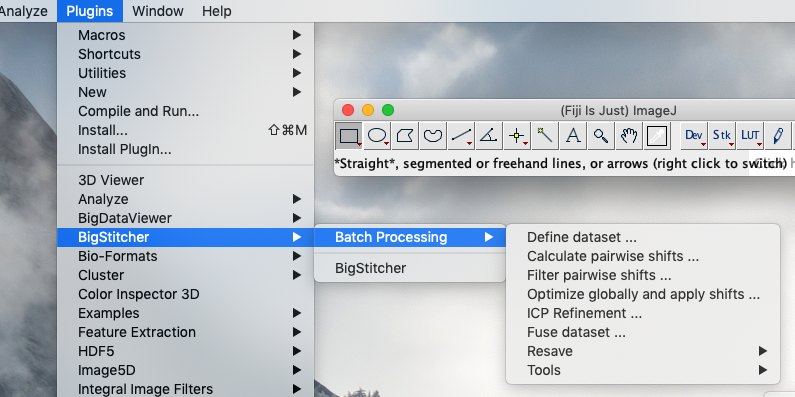Choose Fuse dataset ...
Viewport: 795px width, 397px height.
coord(643,332)
